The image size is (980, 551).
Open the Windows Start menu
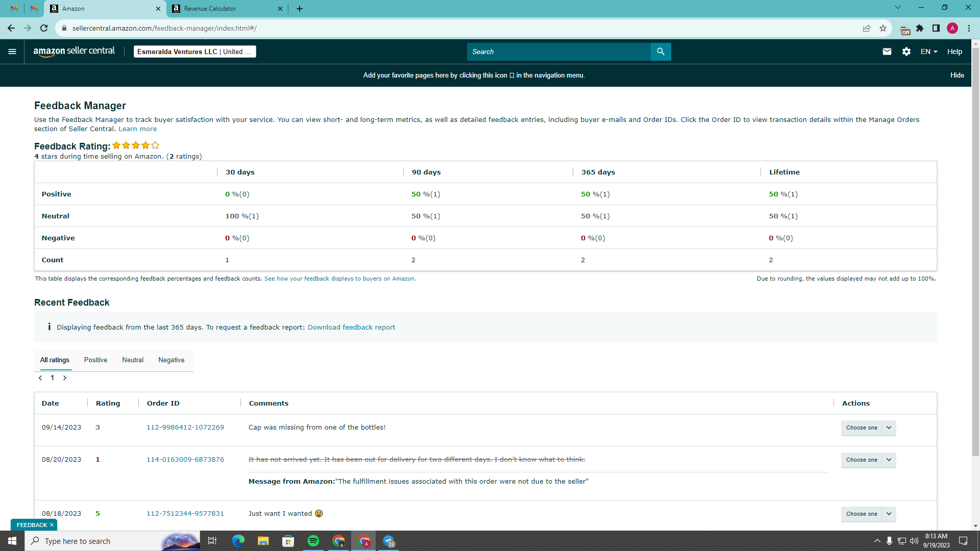pyautogui.click(x=12, y=541)
